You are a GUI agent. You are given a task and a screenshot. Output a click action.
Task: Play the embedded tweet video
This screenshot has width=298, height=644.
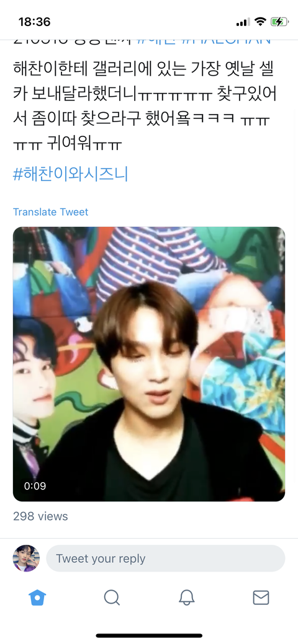coord(149,364)
